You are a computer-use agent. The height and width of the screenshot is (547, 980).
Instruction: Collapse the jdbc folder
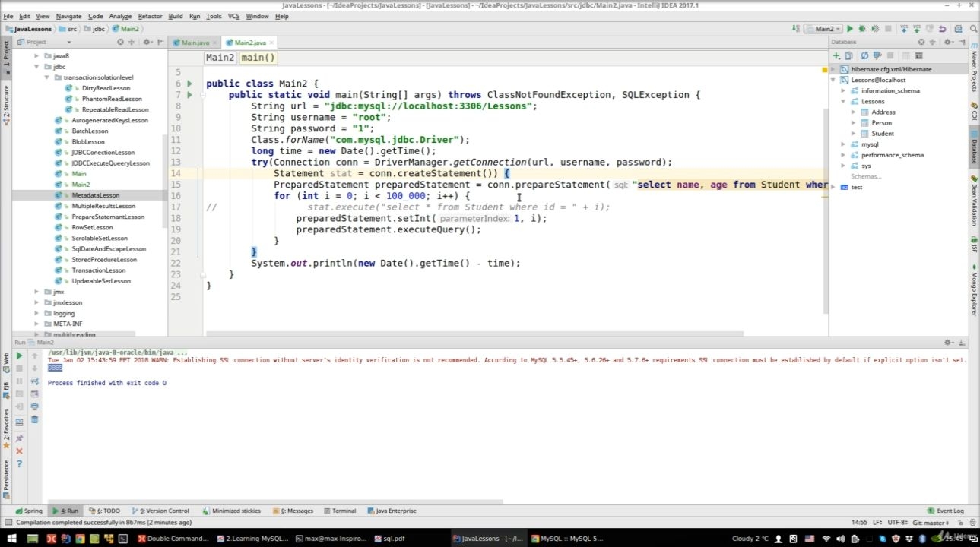click(36, 67)
